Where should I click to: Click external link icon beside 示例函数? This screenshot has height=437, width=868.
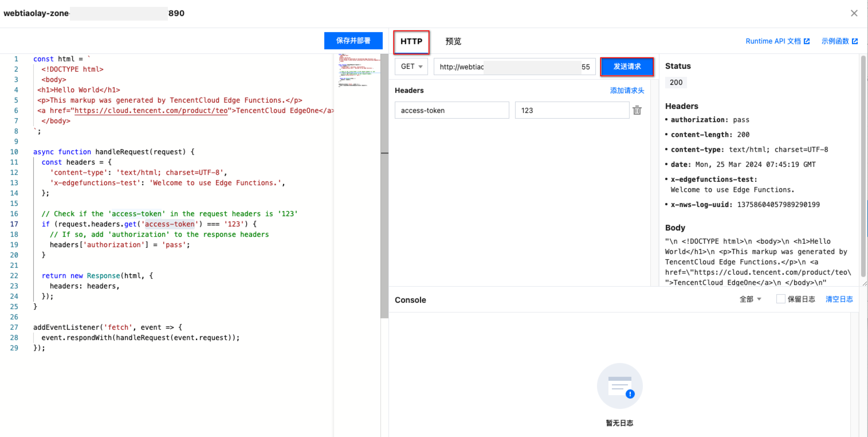pos(855,41)
